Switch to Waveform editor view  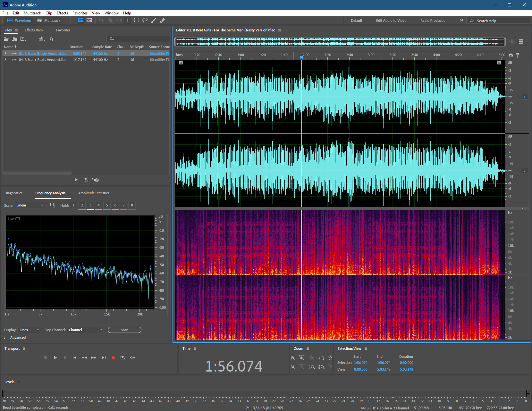pyautogui.click(x=20, y=21)
